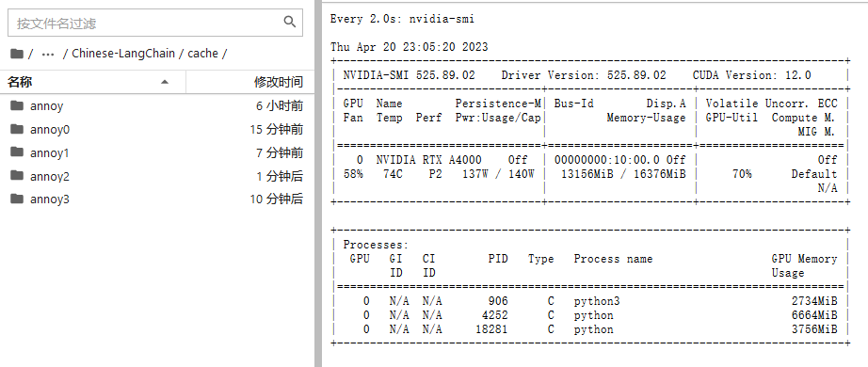
Task: Sort files by 修改时间 column header
Action: tap(279, 82)
